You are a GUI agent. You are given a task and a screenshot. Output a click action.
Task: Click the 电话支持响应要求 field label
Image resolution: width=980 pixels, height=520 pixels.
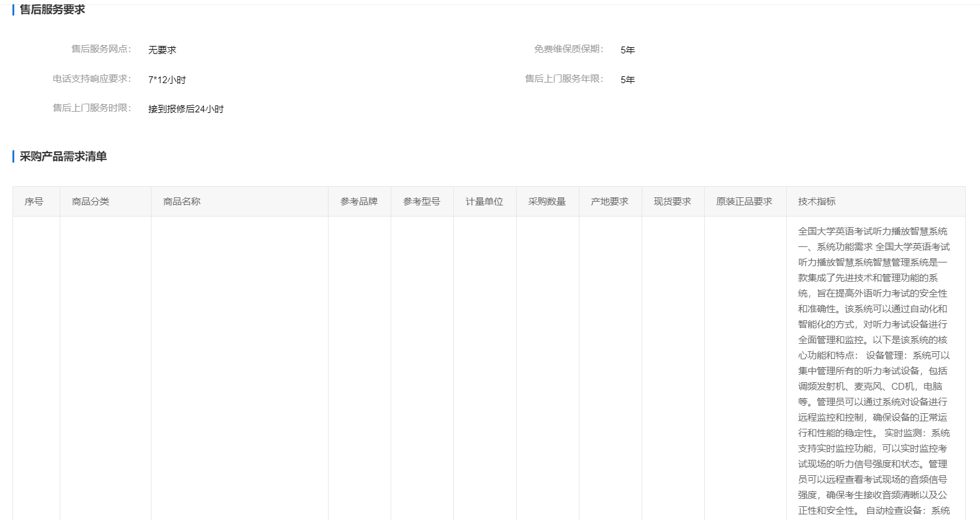[x=91, y=79]
